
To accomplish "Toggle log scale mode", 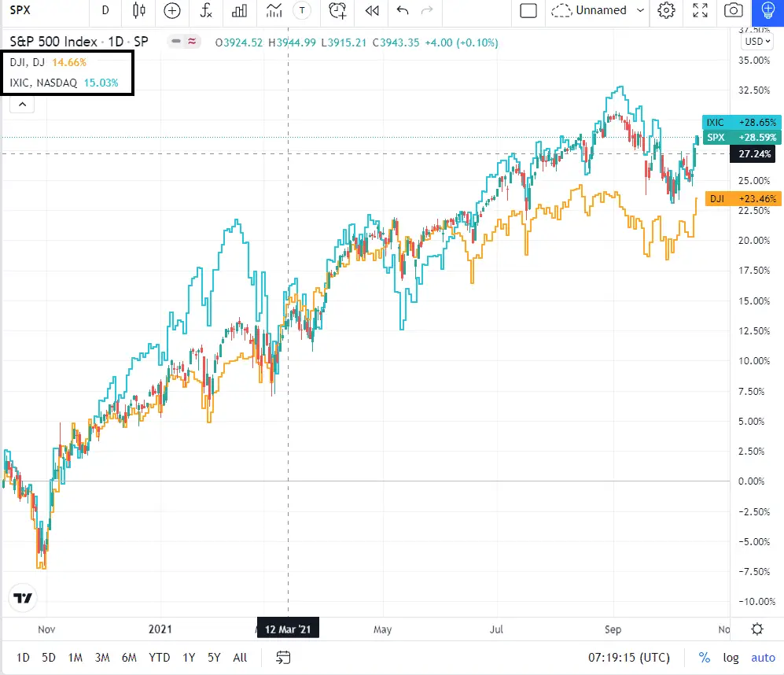I will pyautogui.click(x=731, y=658).
